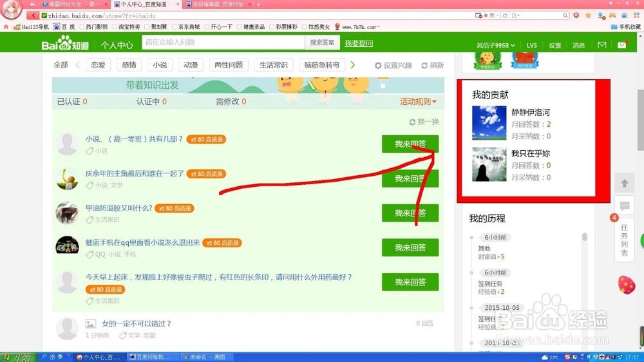Click 我只在乎妳 avatar thumbnail
This screenshot has height=362, width=644.
(x=489, y=164)
